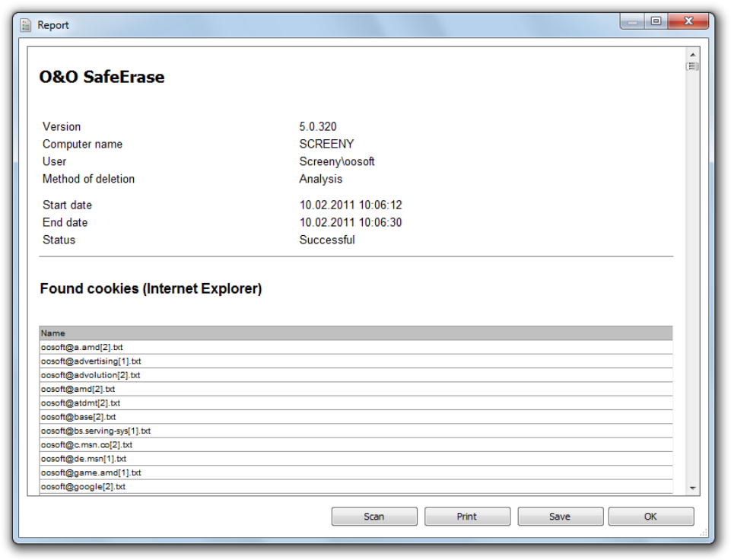The image size is (731, 560).
Task: Click the Method of deletion label
Action: coord(88,179)
